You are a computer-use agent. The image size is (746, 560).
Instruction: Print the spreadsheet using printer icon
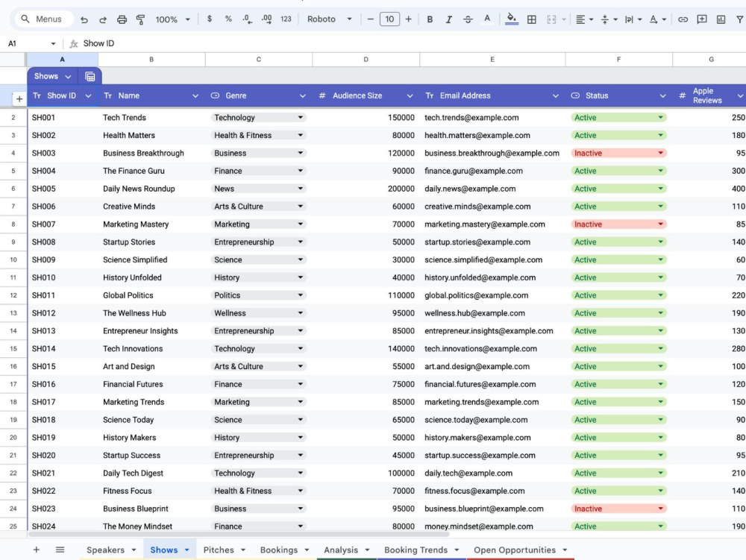pos(122,19)
